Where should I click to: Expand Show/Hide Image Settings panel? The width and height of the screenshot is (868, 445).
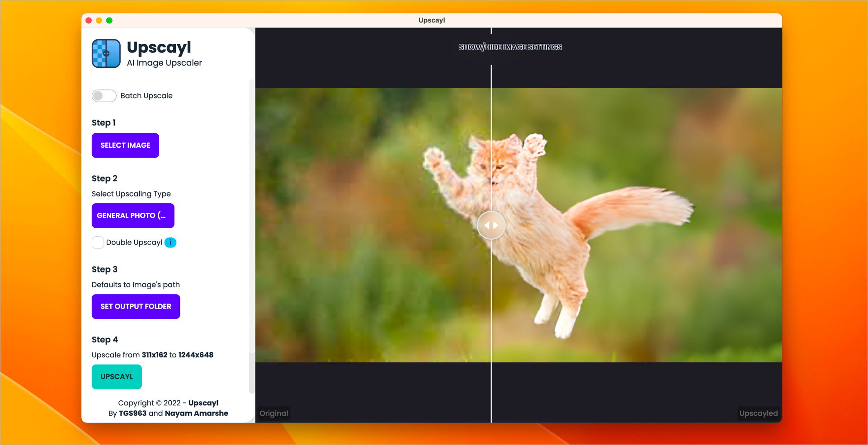coord(510,47)
